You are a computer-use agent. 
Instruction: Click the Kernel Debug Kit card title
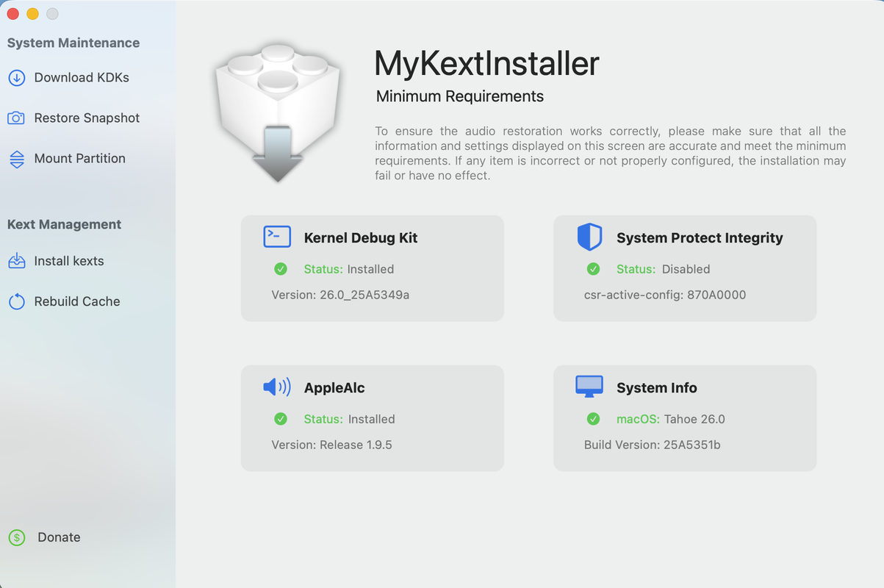coord(361,237)
